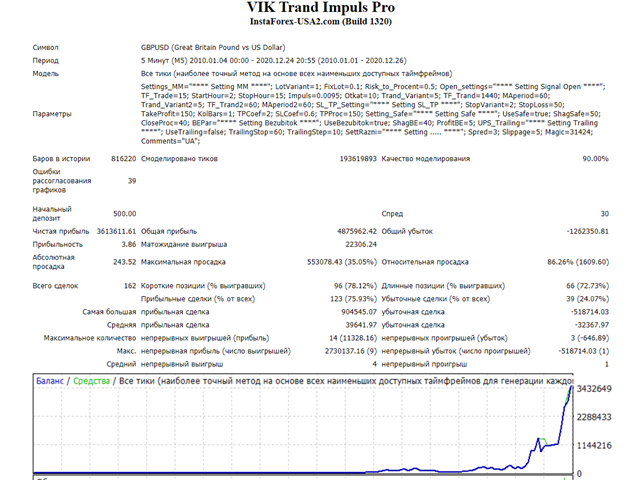
Task: Click the symbol value 'GBPUSD (Great Britain Pound vs US Dollar)'
Action: (213, 47)
